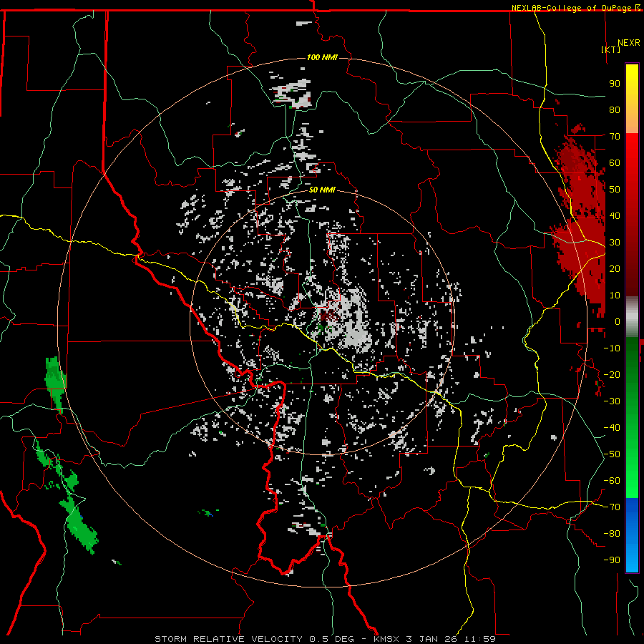644x644 pixels.
Task: Click the 0 value on the velocity scale
Action: 618,321
